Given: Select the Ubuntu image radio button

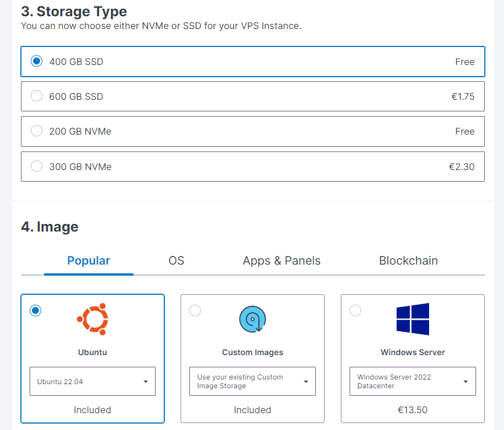Looking at the screenshot, I should click(x=35, y=311).
